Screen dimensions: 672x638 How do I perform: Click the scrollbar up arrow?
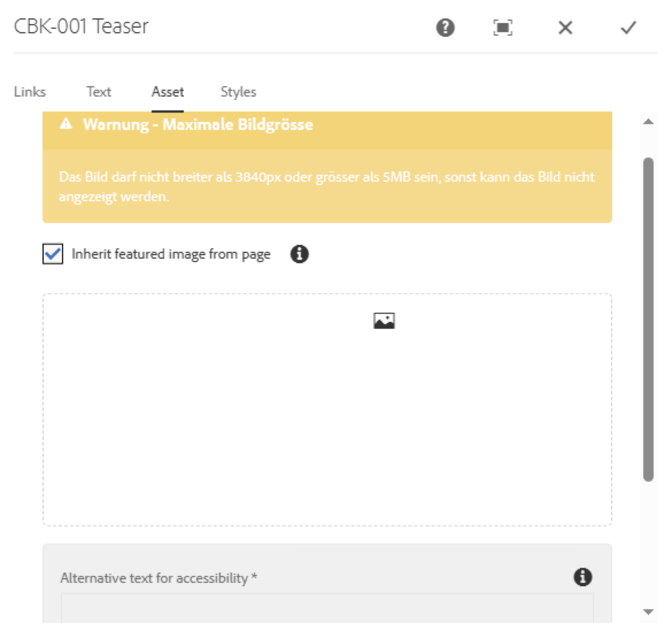pyautogui.click(x=648, y=122)
